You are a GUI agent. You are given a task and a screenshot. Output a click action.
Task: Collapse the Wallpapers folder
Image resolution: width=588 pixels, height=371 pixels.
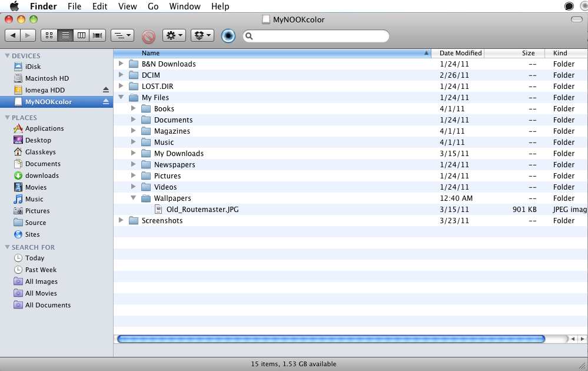point(134,198)
